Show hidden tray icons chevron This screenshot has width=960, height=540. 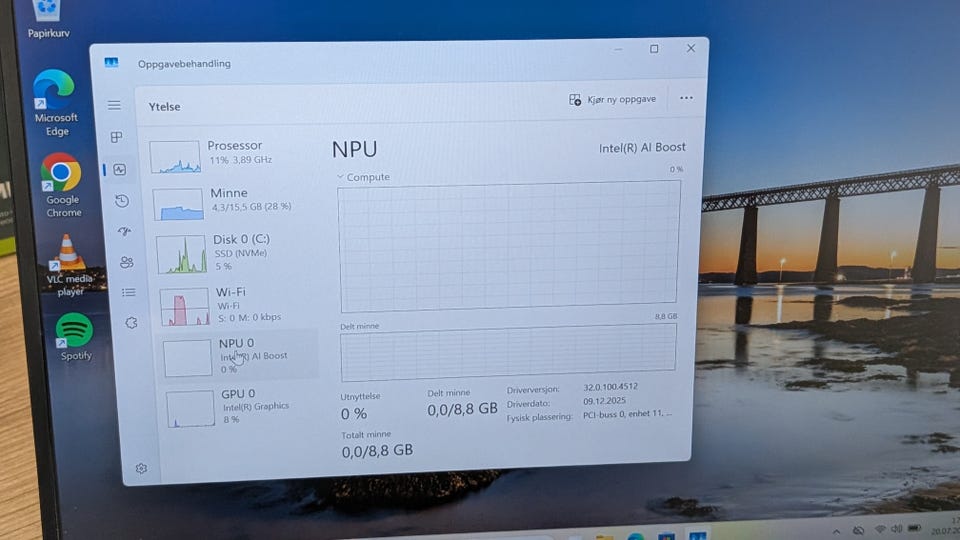pyautogui.click(x=836, y=530)
